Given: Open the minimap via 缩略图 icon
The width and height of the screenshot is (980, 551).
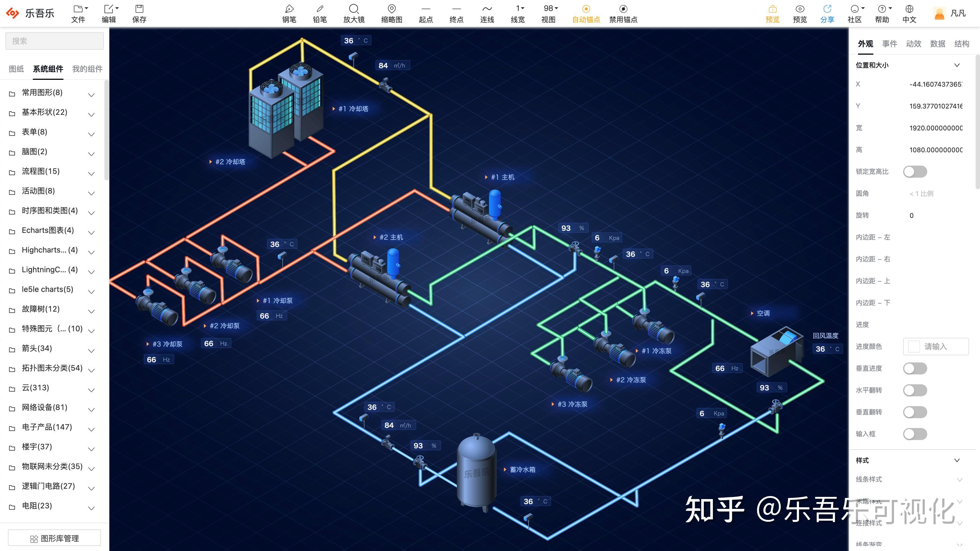Looking at the screenshot, I should point(392,13).
